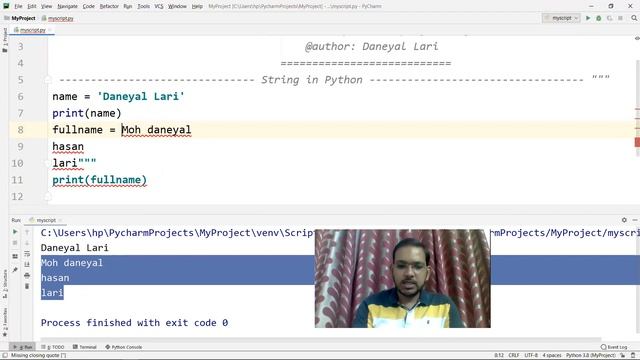Toggle fold marker at line 10

(48, 163)
